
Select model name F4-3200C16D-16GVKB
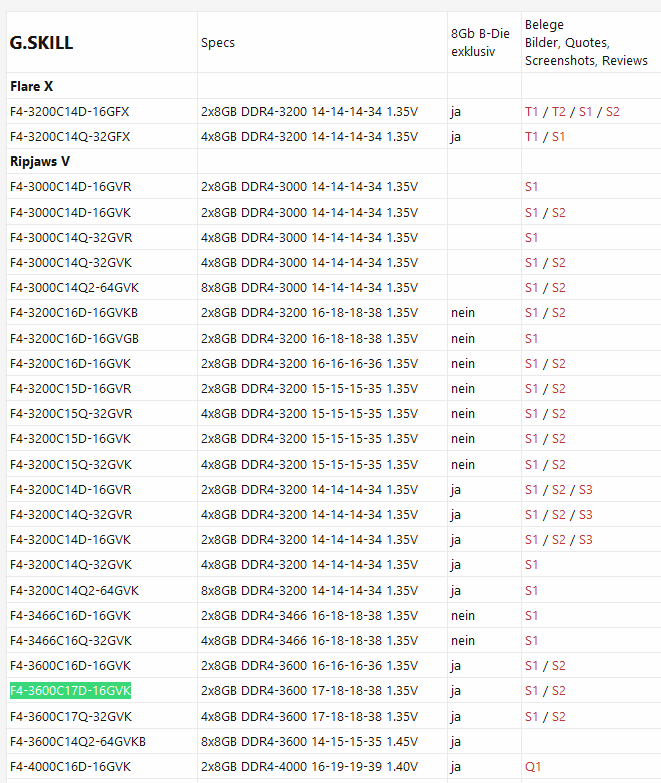pyautogui.click(x=74, y=313)
